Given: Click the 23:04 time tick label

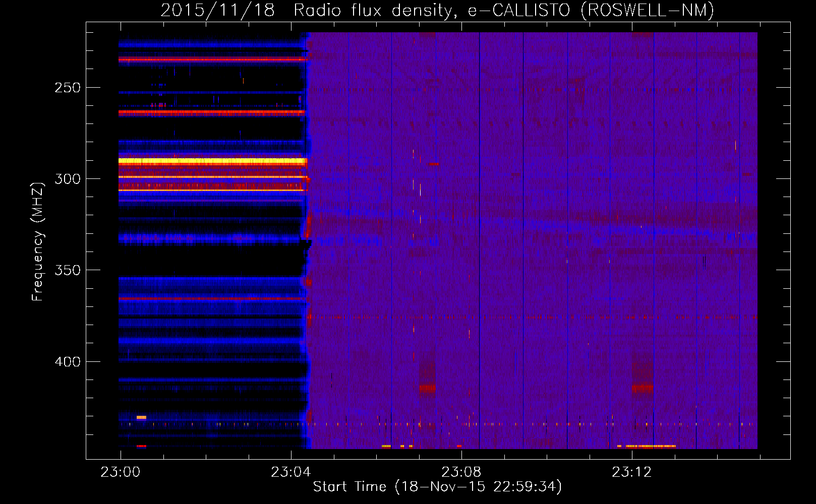Looking at the screenshot, I should click(291, 472).
